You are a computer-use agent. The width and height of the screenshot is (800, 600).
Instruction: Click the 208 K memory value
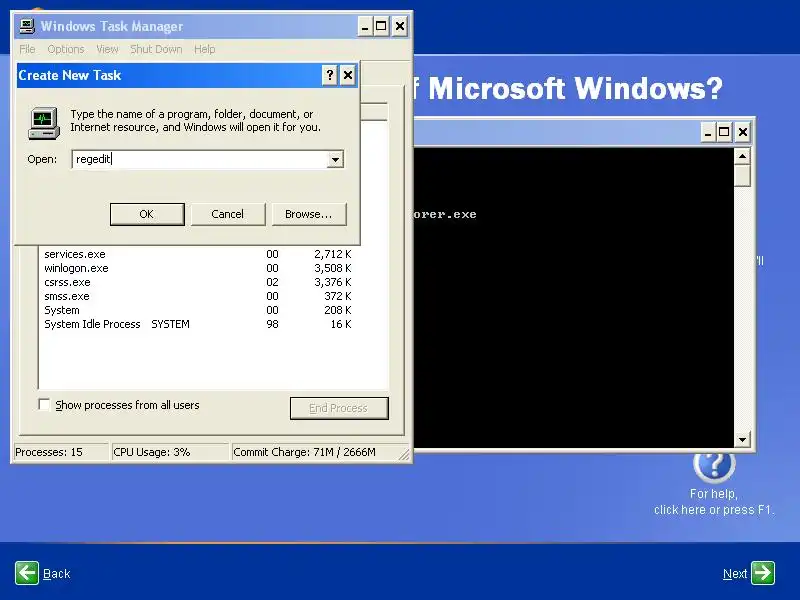pos(337,310)
